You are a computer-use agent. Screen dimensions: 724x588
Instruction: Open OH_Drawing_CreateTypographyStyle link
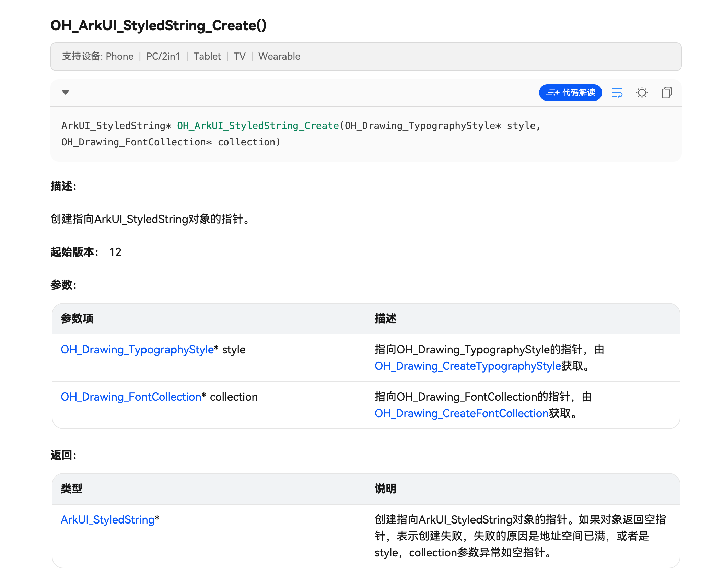tap(467, 366)
